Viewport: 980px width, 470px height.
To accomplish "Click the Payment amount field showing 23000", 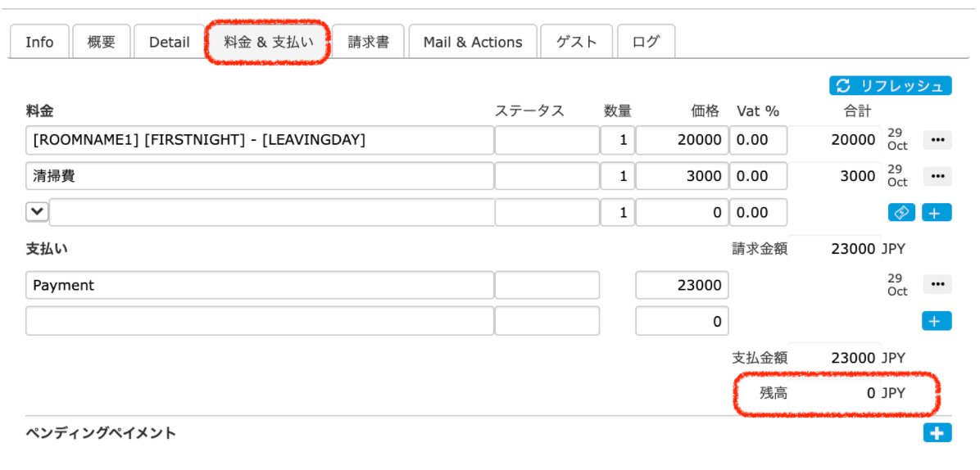I will tap(682, 285).
